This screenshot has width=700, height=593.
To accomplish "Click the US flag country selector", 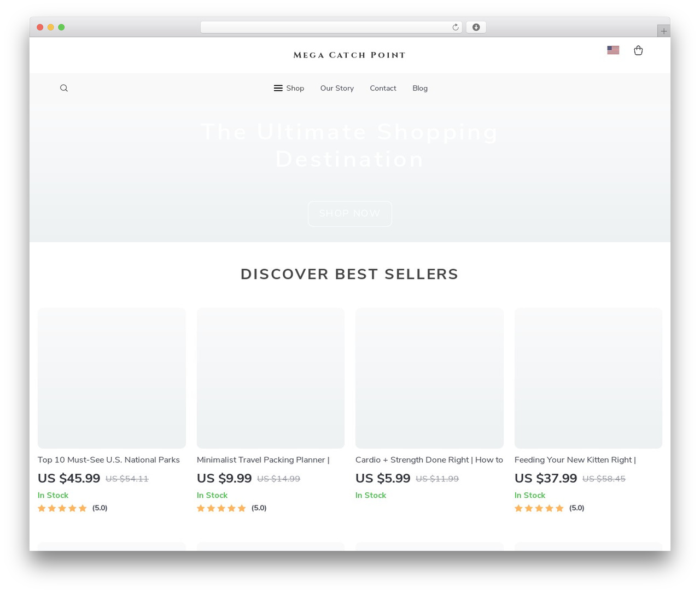I will [613, 50].
